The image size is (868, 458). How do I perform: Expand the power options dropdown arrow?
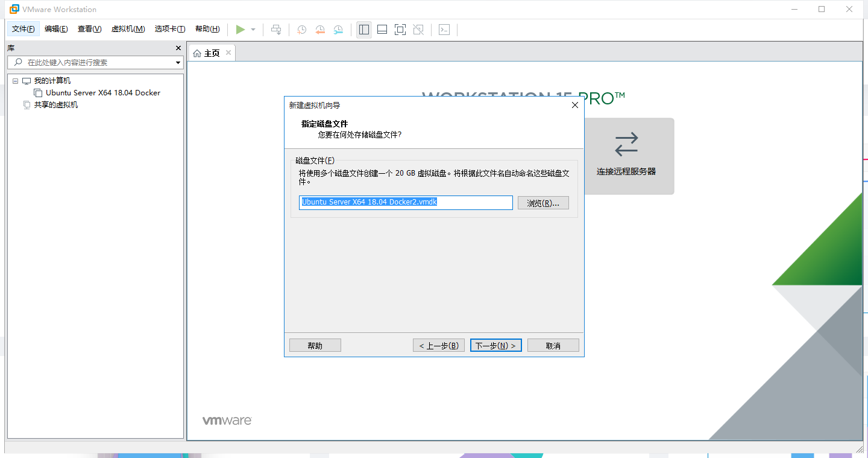point(253,30)
